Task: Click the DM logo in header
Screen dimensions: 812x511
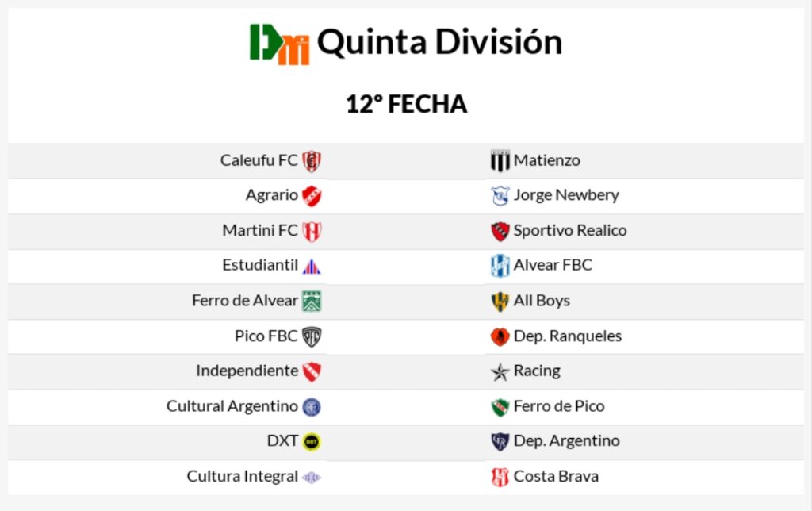Action: (279, 44)
